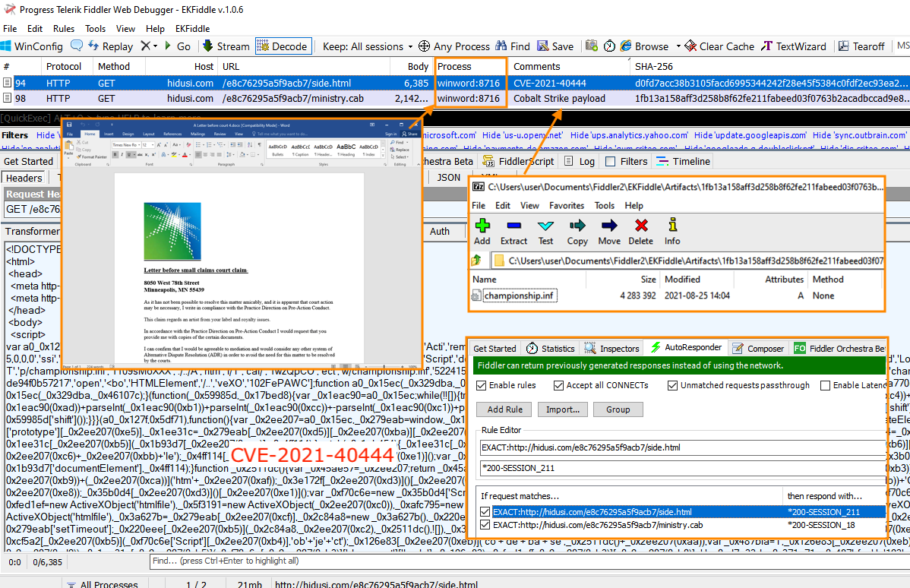Click the Import... button
This screenshot has height=588, width=910.
pyautogui.click(x=562, y=409)
